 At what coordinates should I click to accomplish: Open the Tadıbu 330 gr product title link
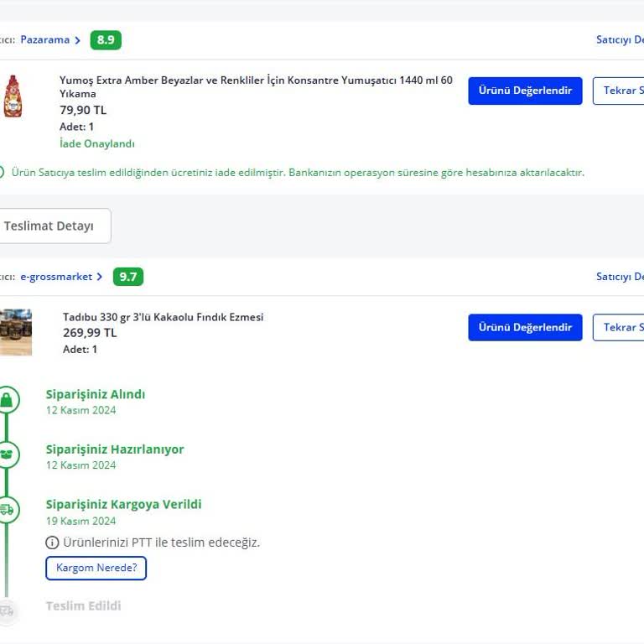[x=163, y=317]
